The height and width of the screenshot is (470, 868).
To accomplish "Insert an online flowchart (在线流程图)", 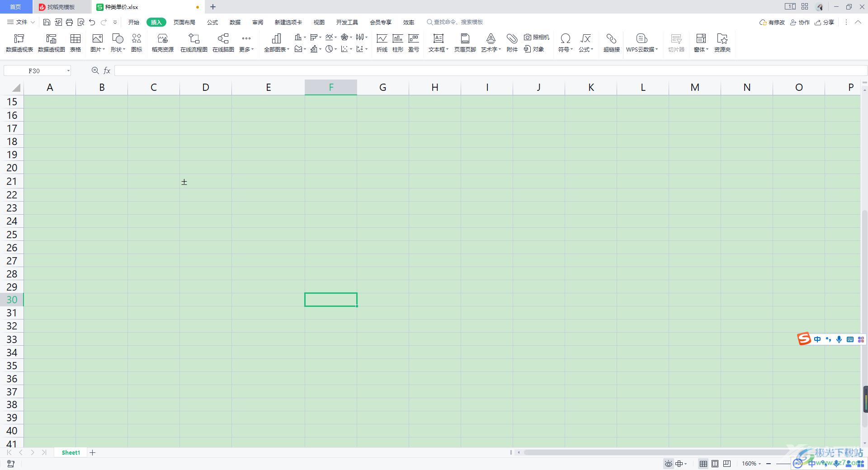I will point(194,43).
